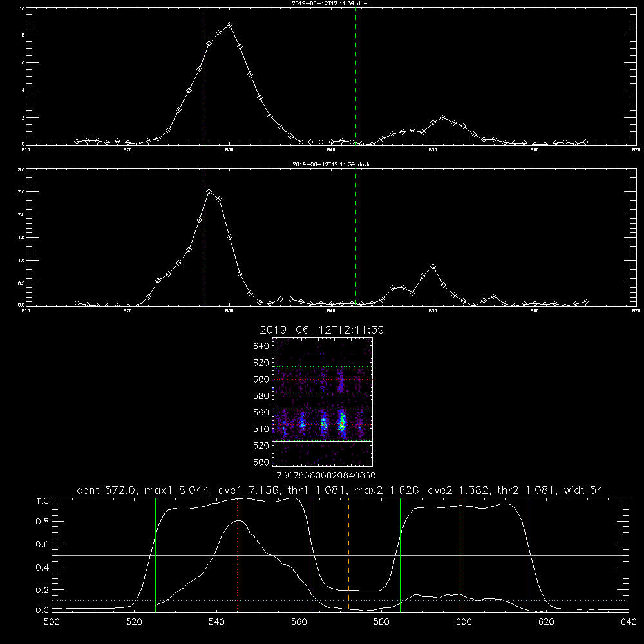
Task: Click the timestamp title above the heatmap image
Action: [x=321, y=330]
